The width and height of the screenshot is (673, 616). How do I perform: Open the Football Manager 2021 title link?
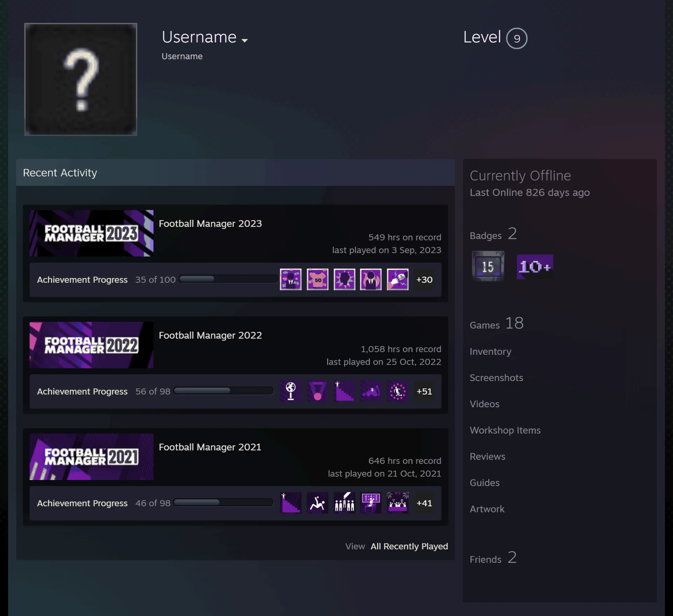click(210, 447)
